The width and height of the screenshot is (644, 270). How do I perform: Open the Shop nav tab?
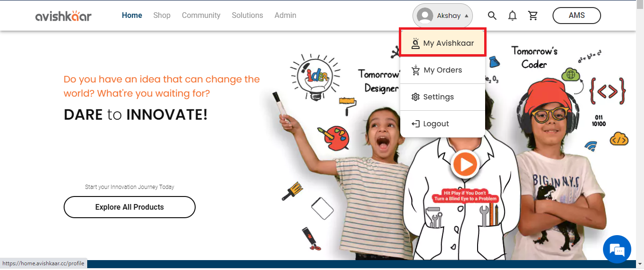click(162, 16)
